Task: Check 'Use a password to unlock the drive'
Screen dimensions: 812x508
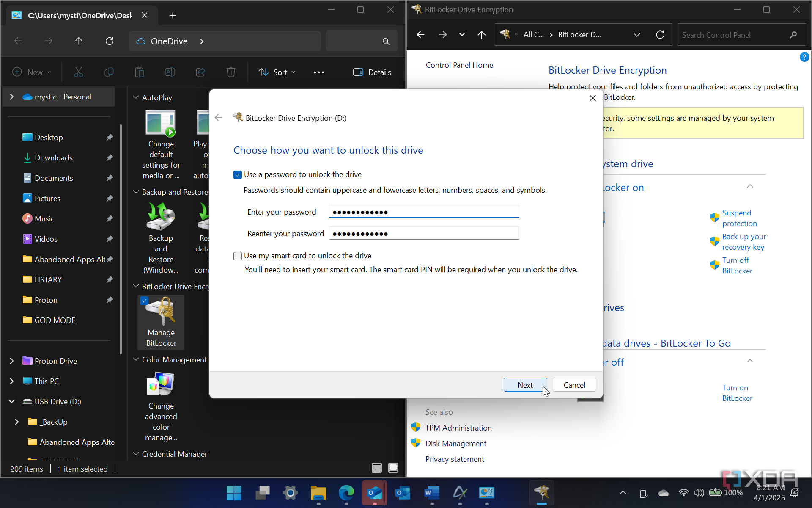Action: coord(238,175)
